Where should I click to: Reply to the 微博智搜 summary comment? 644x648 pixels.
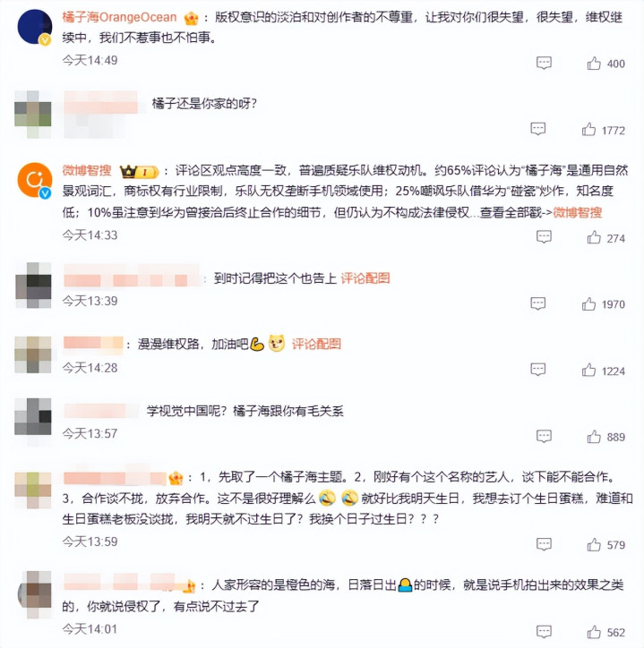coord(544,237)
